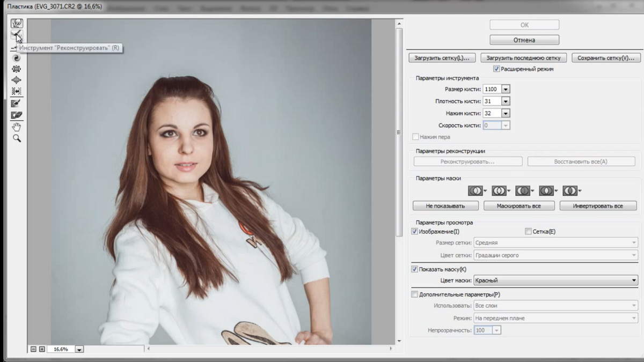Activate the Push Left tool

(17, 91)
